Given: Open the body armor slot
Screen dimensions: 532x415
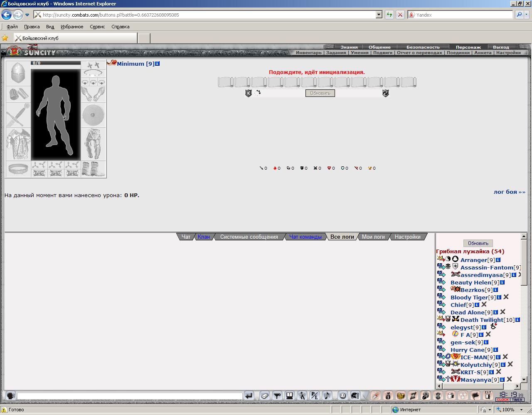Looking at the screenshot, I should pos(18,144).
